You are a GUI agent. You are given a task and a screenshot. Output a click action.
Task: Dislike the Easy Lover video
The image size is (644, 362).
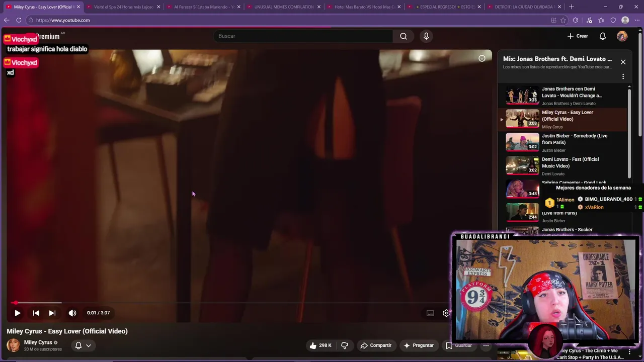345,345
